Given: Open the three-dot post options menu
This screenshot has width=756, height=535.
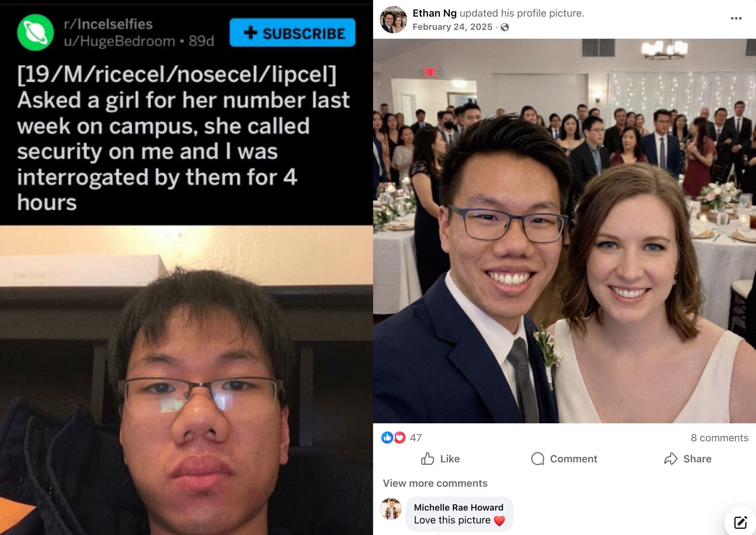Looking at the screenshot, I should point(736,18).
